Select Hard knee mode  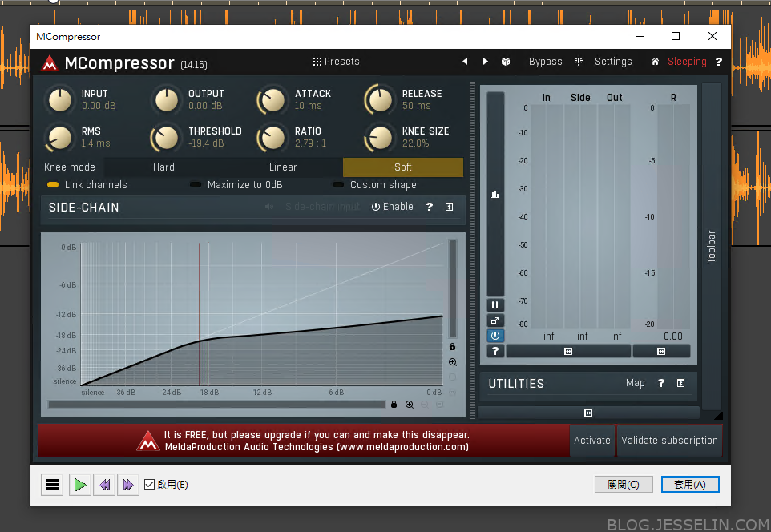[x=163, y=167]
